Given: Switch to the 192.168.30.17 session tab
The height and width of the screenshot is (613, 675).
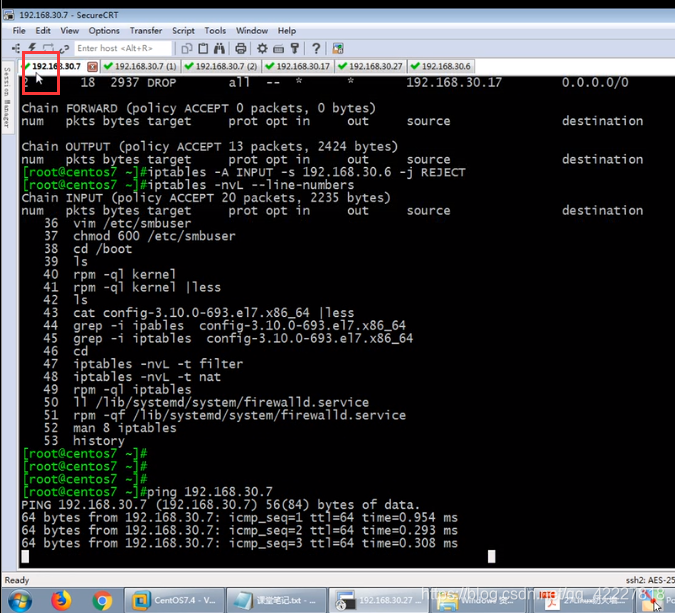Looking at the screenshot, I should pyautogui.click(x=297, y=66).
